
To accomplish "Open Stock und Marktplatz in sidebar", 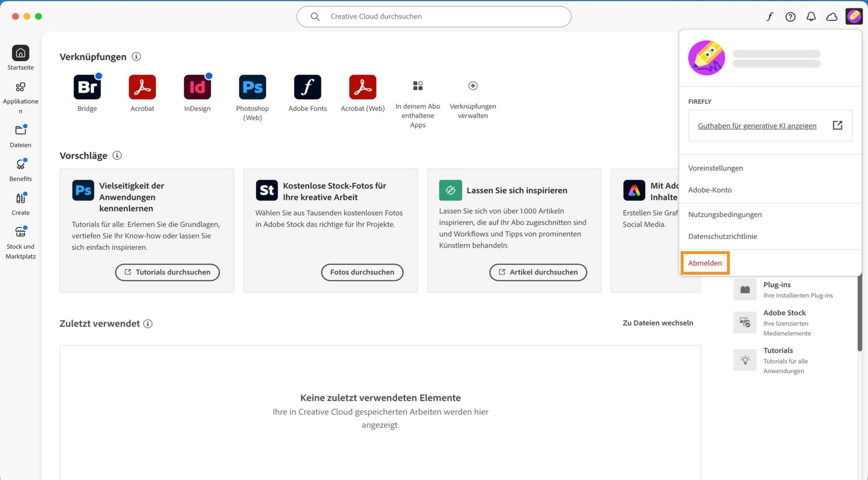I will click(20, 232).
